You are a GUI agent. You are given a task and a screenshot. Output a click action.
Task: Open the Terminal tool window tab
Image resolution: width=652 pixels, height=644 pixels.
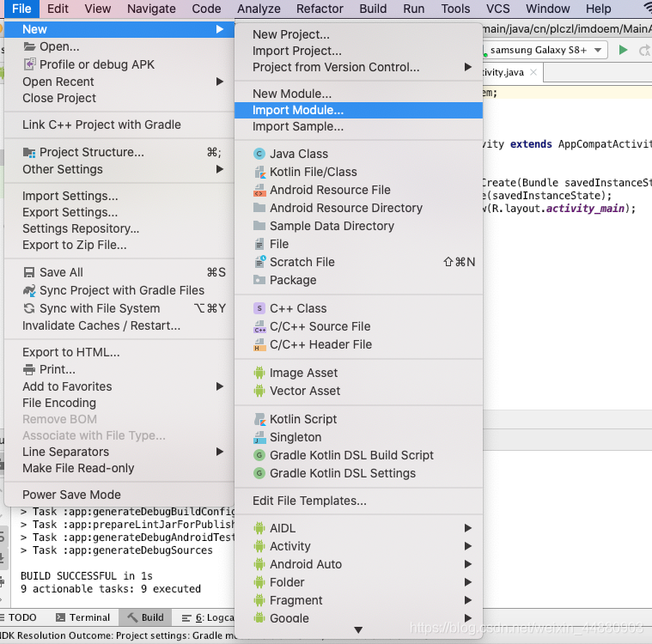coord(83,617)
